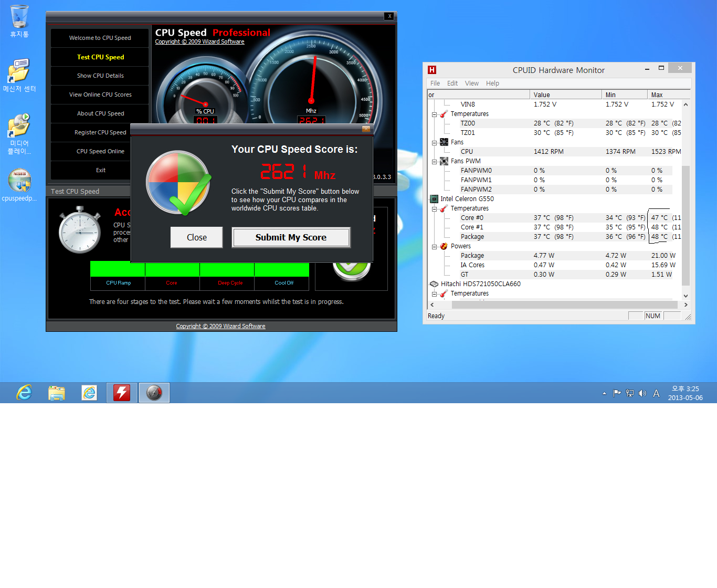This screenshot has width=717, height=588.
Task: Click the bottom Copyright 2009 Wizard Software link
Action: click(x=220, y=326)
